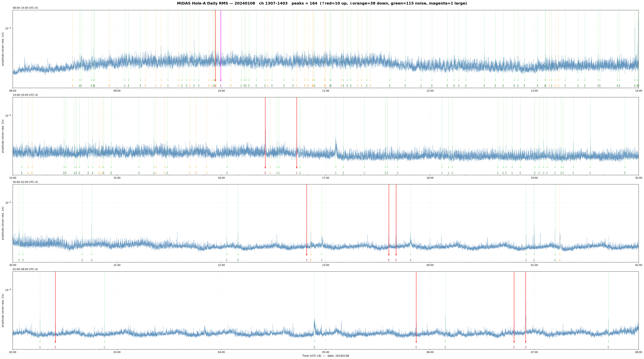Click the amplitude y-axis label of the 08:00–14:00 panel
The height and width of the screenshot is (359, 644).
tap(3, 49)
